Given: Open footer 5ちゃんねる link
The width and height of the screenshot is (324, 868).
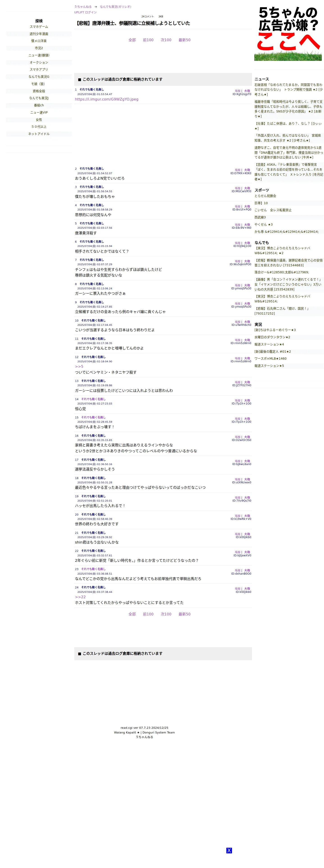Looking at the screenshot, I should 144,737.
